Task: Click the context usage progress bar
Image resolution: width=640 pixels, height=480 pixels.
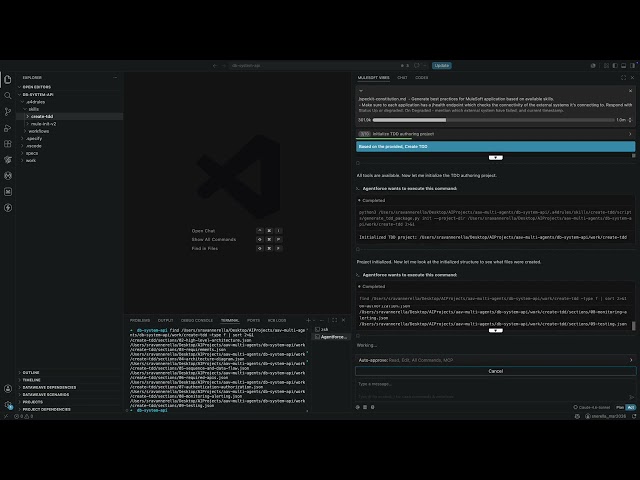Action: pos(493,120)
